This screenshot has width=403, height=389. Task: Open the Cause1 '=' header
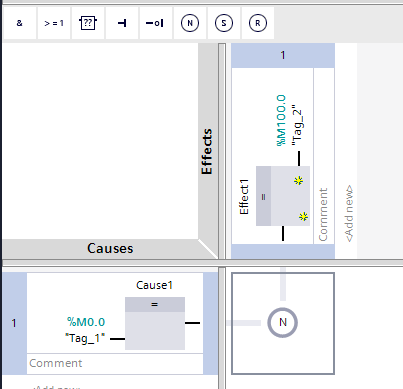(x=155, y=304)
